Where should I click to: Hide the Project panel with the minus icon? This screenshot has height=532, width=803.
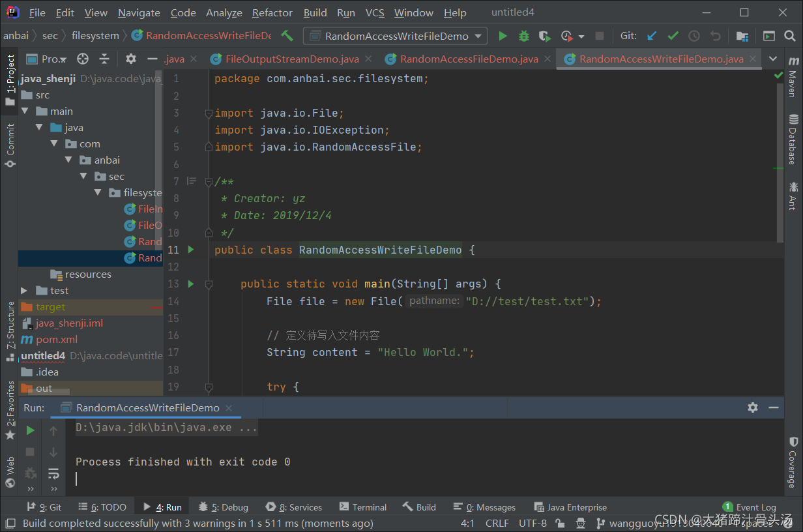click(153, 59)
